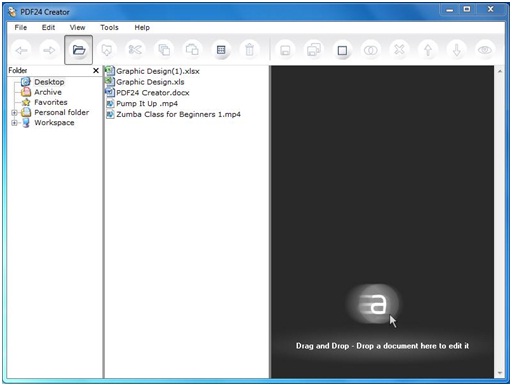
Task: Minimize the PDF24 Creator window
Action: click(450, 10)
